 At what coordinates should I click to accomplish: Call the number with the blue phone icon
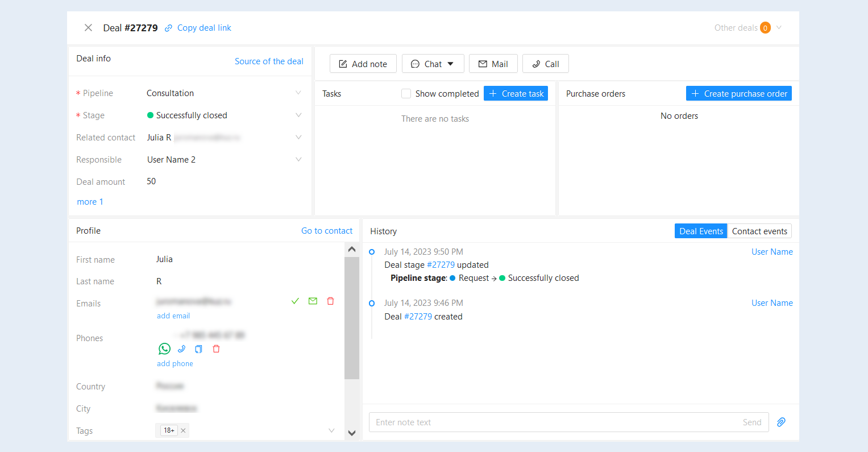point(181,349)
